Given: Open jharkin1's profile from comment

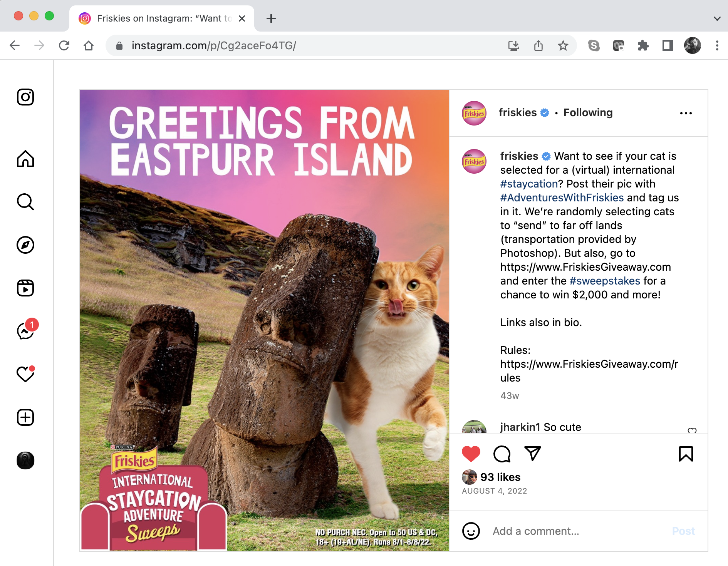Looking at the screenshot, I should [x=520, y=427].
